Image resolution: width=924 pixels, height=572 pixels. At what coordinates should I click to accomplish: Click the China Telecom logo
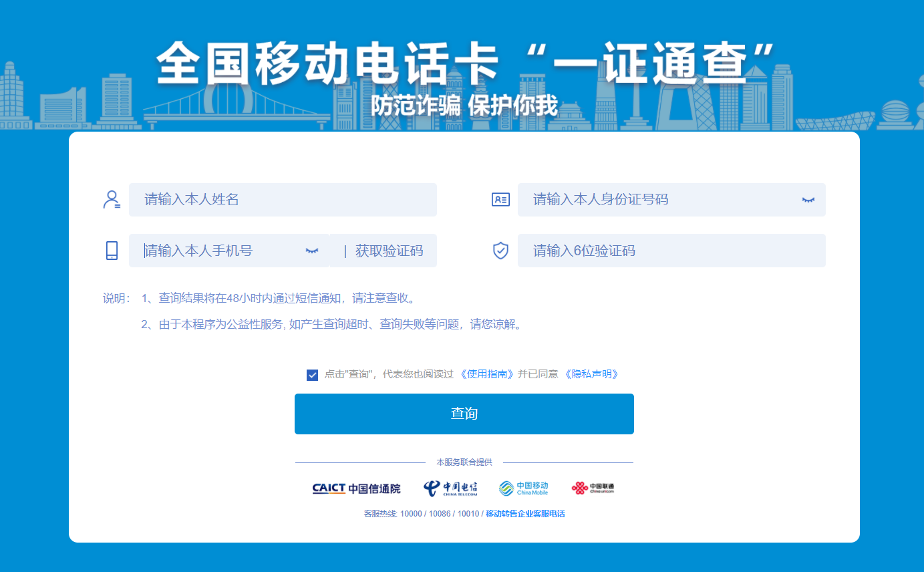(450, 488)
